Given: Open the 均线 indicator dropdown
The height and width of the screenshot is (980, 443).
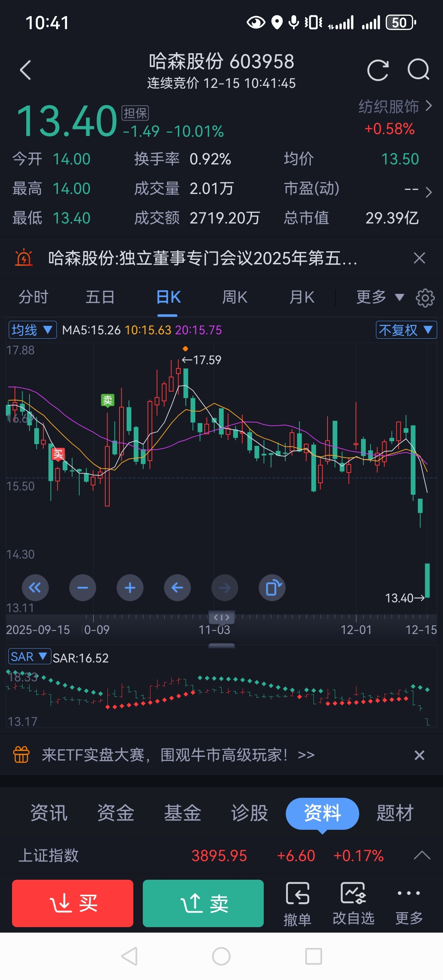Looking at the screenshot, I should [x=32, y=330].
